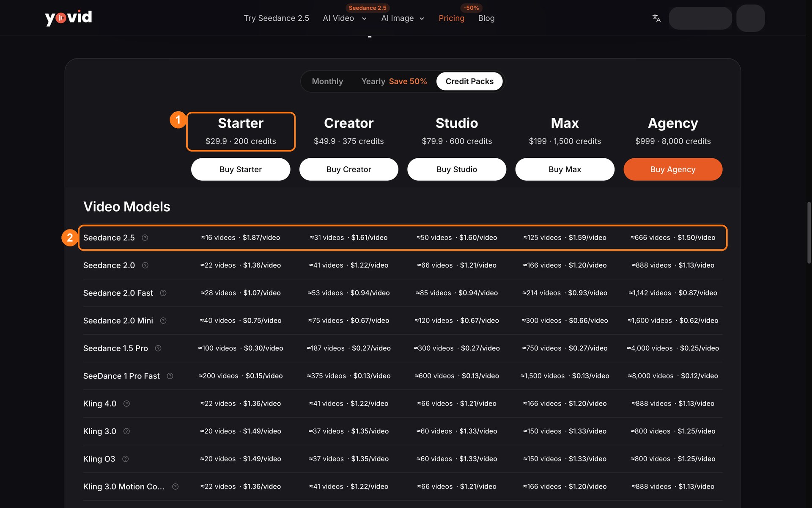Click info icon next to SeeDance 1 Pro Fast
The width and height of the screenshot is (812, 508).
click(x=170, y=376)
